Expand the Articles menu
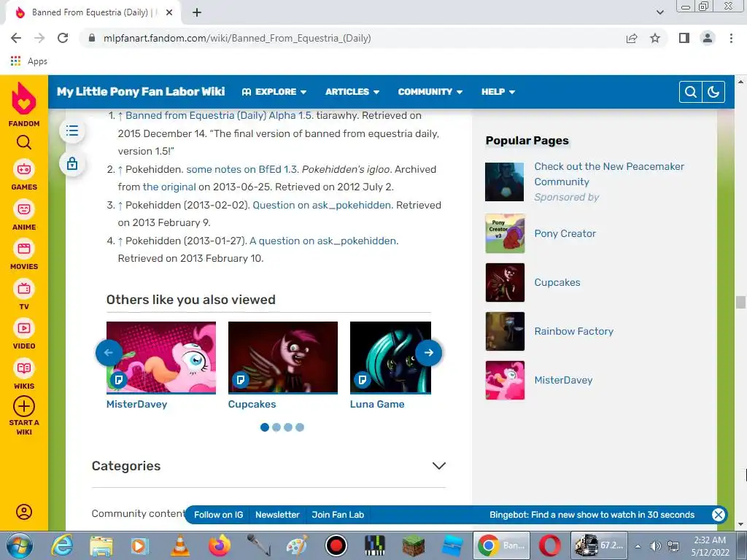 point(352,92)
